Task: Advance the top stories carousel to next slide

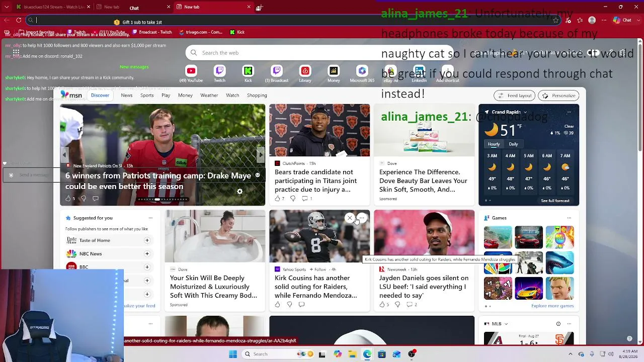Action: [260, 155]
